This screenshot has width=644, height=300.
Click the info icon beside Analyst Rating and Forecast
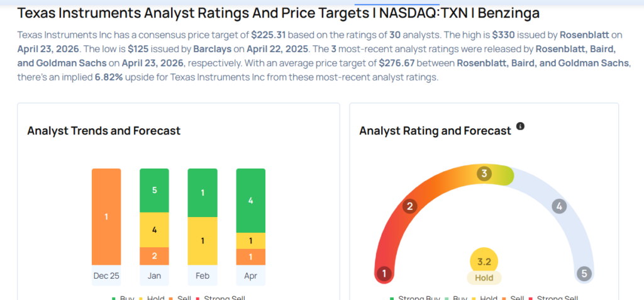tap(520, 126)
